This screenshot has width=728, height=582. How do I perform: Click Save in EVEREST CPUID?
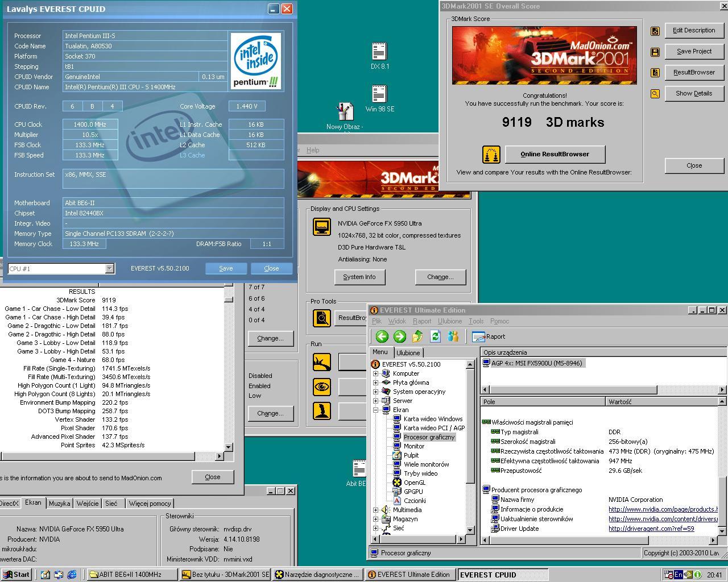(226, 268)
